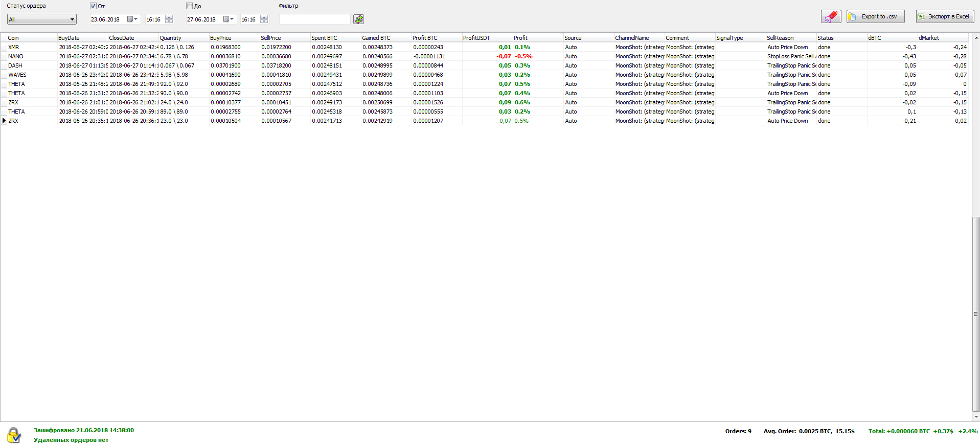Select the DASH order row
980x445 pixels.
(x=485, y=65)
